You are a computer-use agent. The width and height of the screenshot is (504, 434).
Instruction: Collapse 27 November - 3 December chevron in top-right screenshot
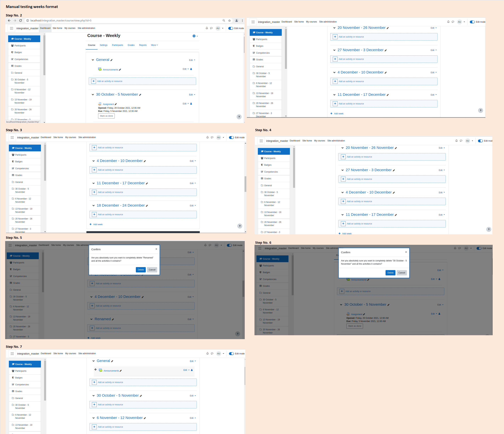pyautogui.click(x=334, y=50)
